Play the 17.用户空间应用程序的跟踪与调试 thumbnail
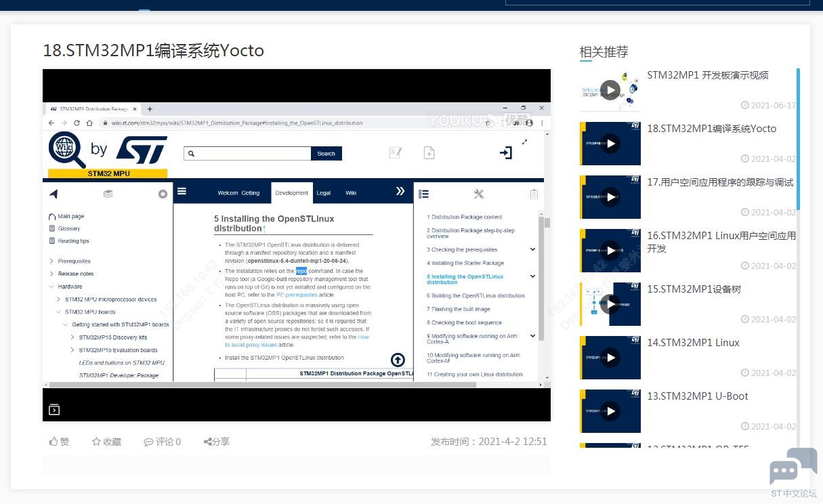823x504 pixels. 610,197
